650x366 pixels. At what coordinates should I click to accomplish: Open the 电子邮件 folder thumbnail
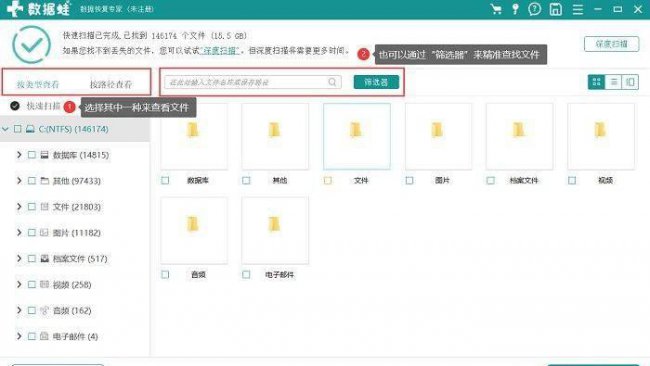tap(275, 230)
